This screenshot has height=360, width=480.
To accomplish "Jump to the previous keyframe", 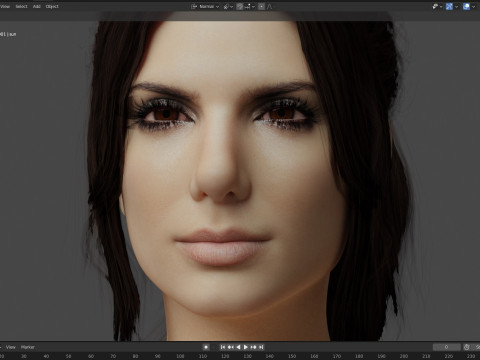I will [230, 347].
